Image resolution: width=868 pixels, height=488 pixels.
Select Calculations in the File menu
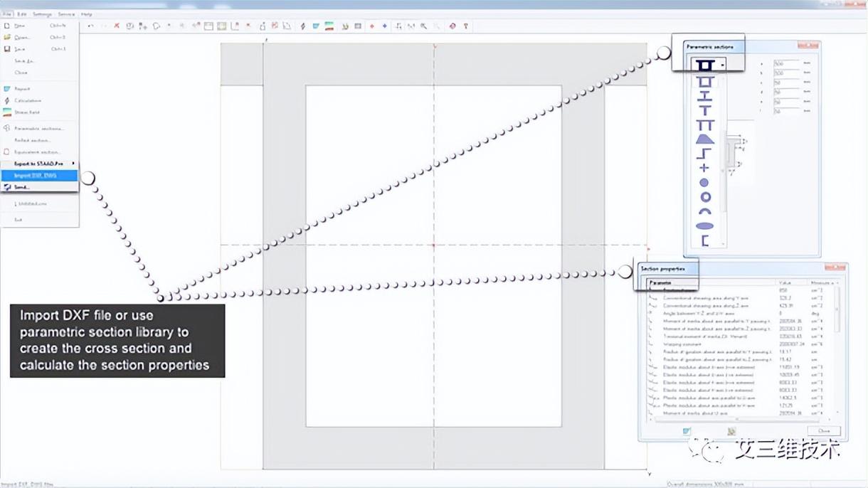39,100
